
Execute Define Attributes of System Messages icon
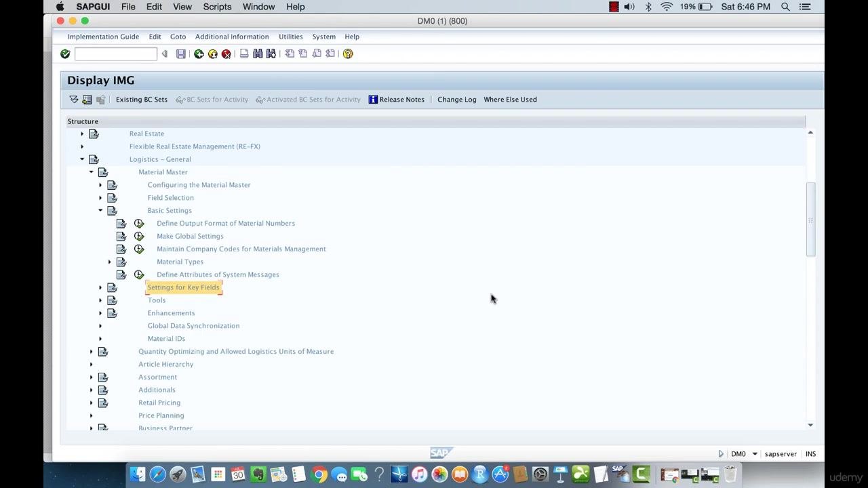(x=139, y=274)
